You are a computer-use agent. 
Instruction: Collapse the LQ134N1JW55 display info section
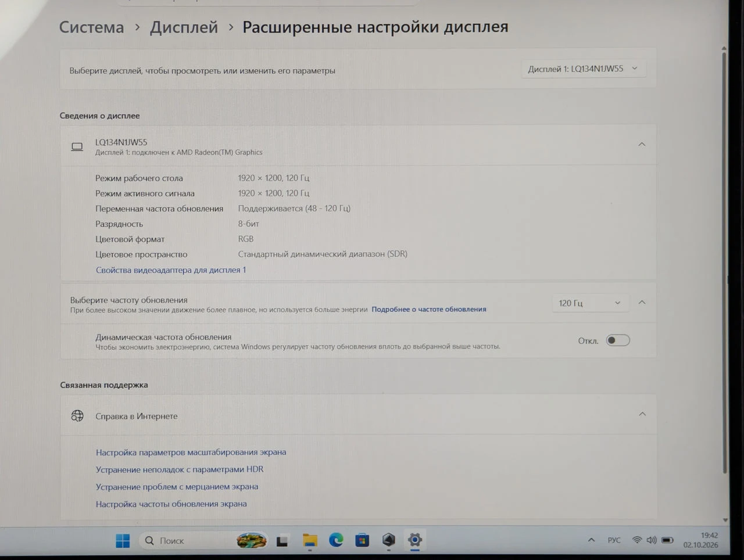642,145
